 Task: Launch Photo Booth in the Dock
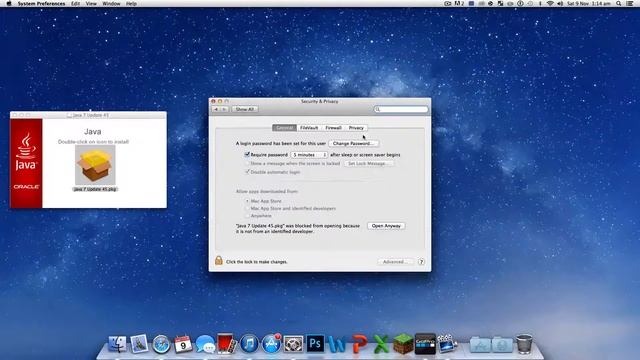coord(227,343)
